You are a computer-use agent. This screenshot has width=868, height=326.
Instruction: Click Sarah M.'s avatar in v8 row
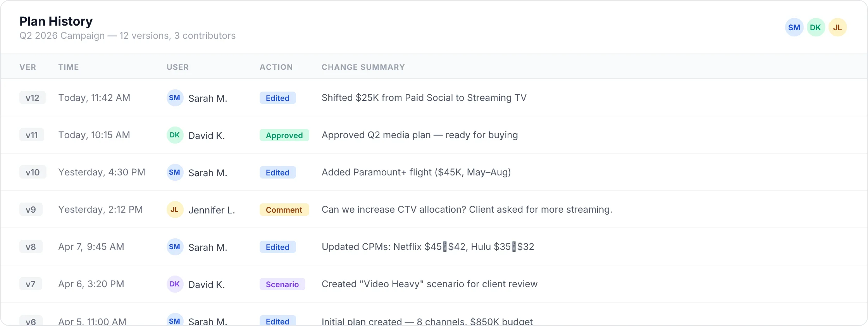pyautogui.click(x=175, y=247)
